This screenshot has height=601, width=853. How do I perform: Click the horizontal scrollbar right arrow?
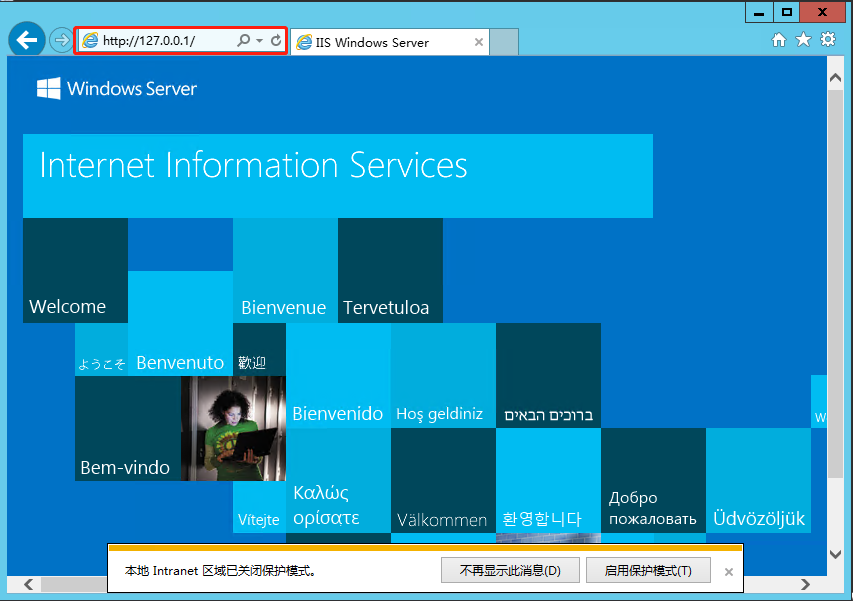805,584
